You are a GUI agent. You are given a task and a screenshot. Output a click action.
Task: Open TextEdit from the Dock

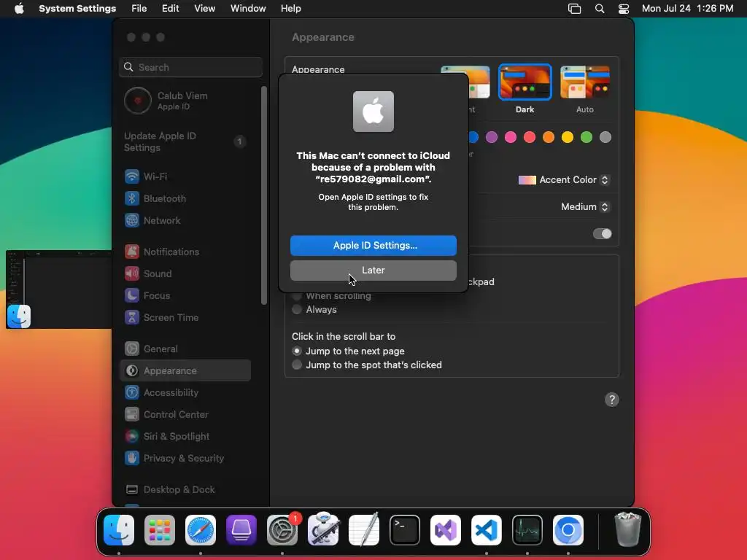point(364,529)
